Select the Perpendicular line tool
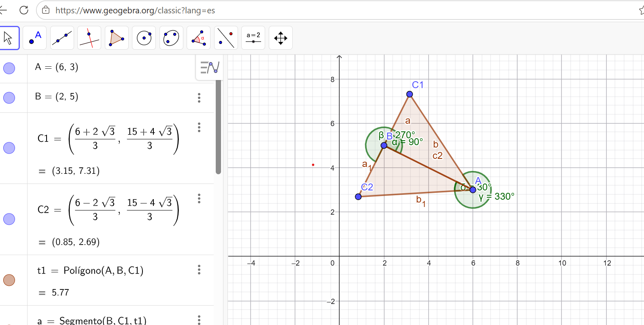Screen dimensions: 644x325 coord(89,38)
